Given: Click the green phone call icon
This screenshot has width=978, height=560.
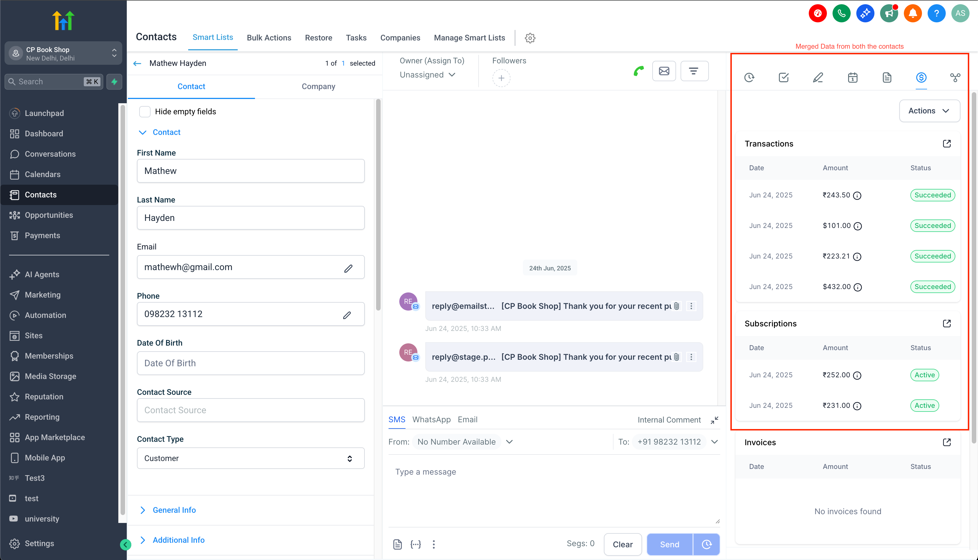Looking at the screenshot, I should [x=639, y=71].
